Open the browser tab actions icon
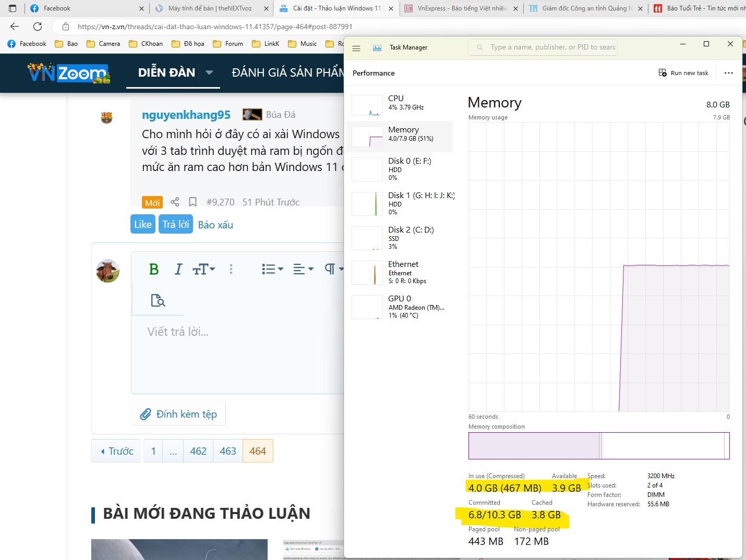The image size is (746, 560). 13,8
